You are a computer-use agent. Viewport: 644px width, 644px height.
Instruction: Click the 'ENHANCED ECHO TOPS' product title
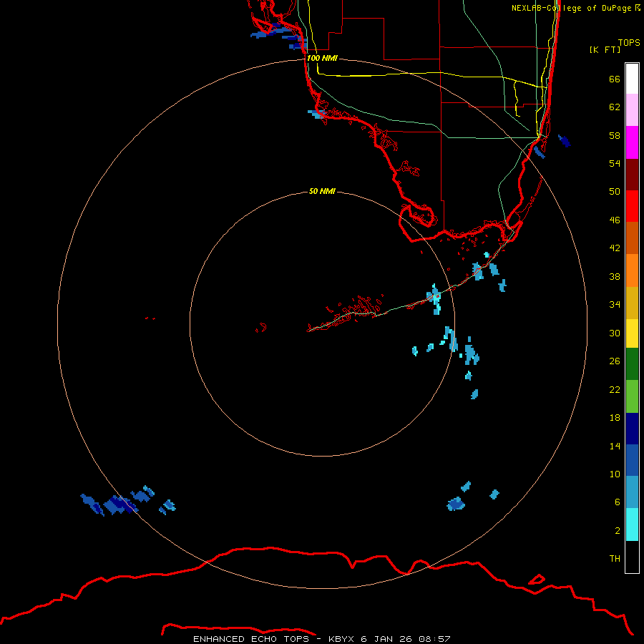pyautogui.click(x=251, y=639)
